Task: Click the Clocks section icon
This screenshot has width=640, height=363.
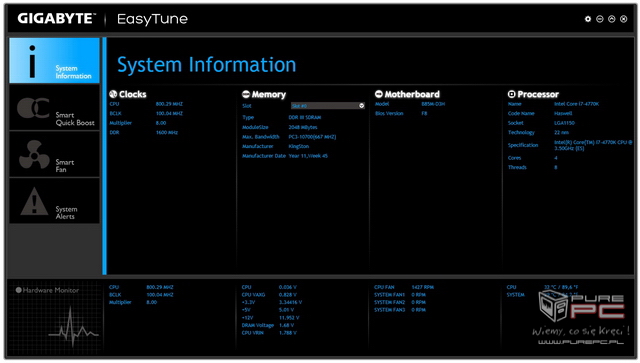Action: [x=113, y=94]
